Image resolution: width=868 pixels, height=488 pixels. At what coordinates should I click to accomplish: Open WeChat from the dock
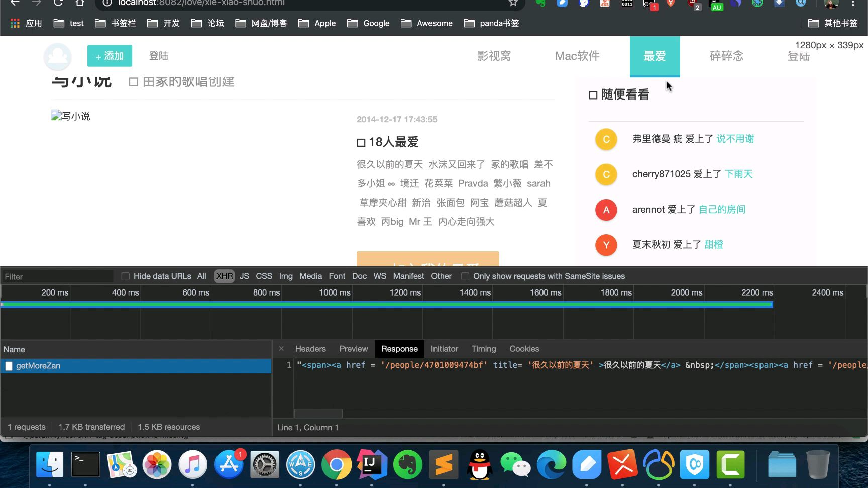point(515,464)
